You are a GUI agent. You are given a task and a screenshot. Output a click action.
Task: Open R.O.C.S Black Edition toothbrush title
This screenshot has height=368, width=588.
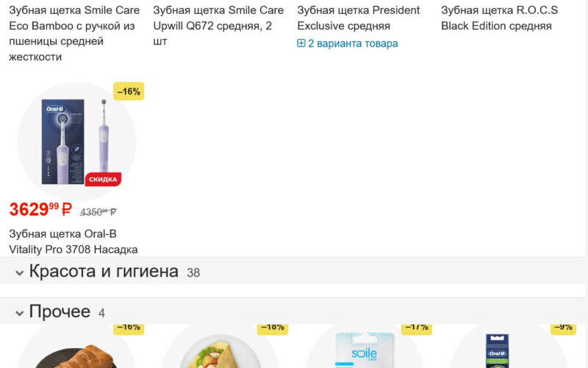tap(499, 18)
